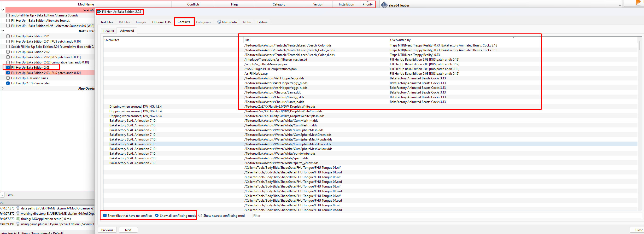Click the lightbulb icon beside 'data path' log
The width and height of the screenshot is (644, 234).
[x=18, y=208]
